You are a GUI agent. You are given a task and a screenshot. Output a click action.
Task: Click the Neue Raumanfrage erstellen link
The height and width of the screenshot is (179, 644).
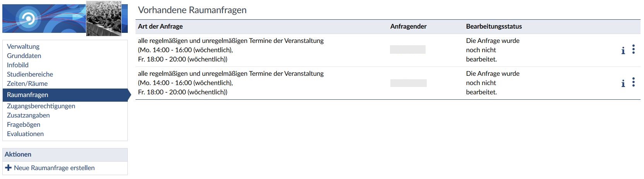(x=54, y=168)
